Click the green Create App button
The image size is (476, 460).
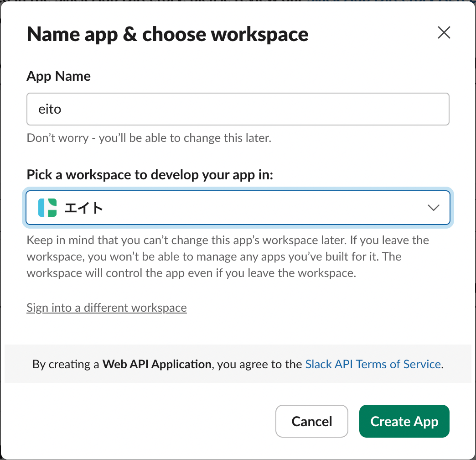[404, 421]
